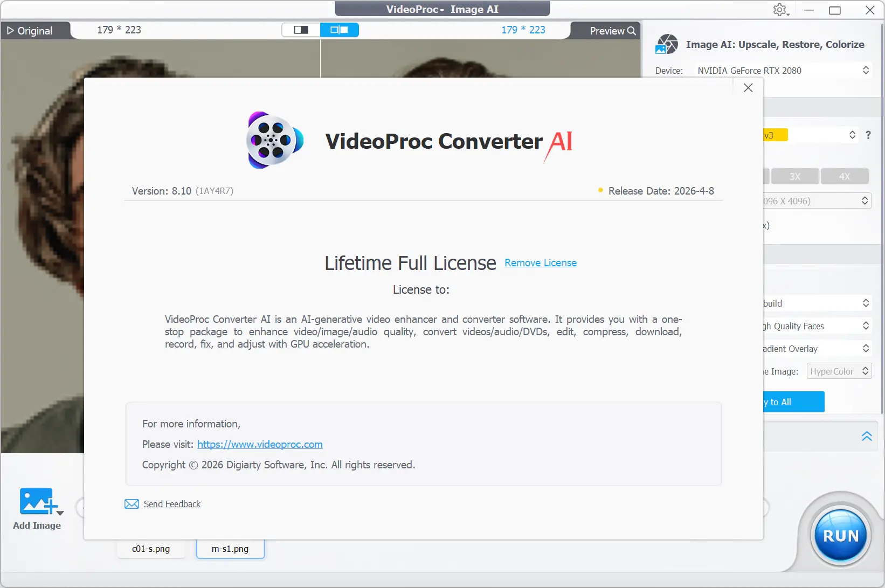Open settings gear in title bar
885x588 pixels.
pyautogui.click(x=780, y=10)
